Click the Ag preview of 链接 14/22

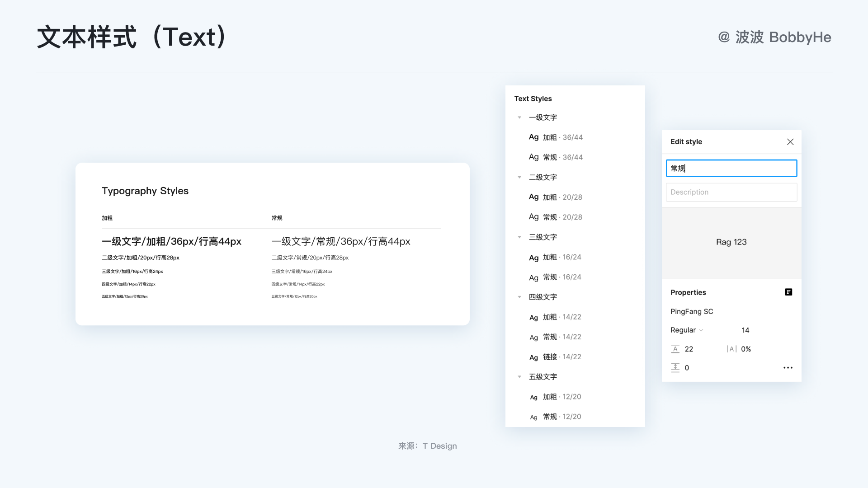coord(533,357)
